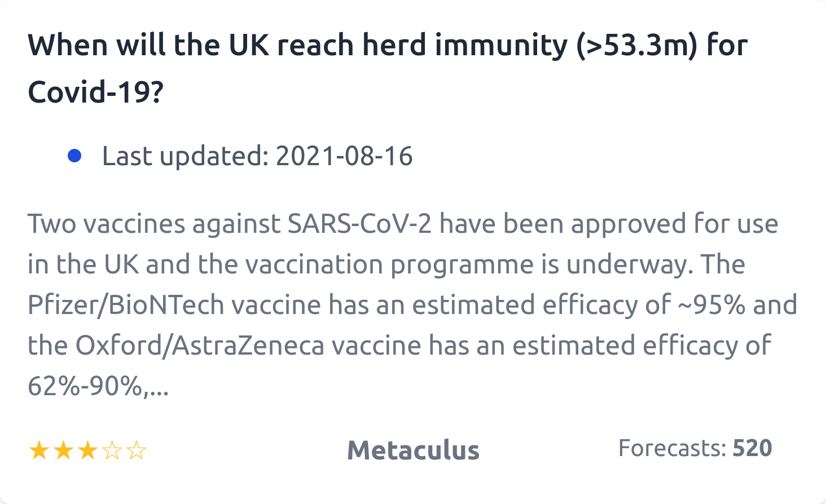Open the UK herd immunity question title
Screen dimensions: 826x504
pos(387,45)
